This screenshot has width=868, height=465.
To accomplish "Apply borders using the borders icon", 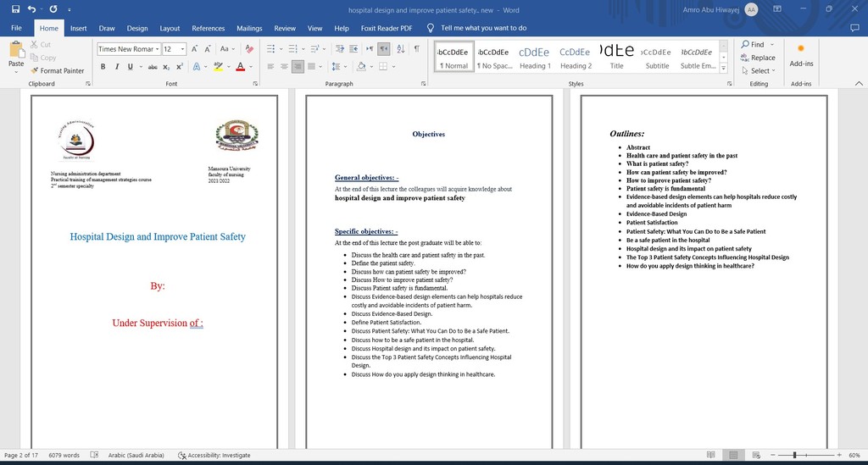I will pos(382,66).
